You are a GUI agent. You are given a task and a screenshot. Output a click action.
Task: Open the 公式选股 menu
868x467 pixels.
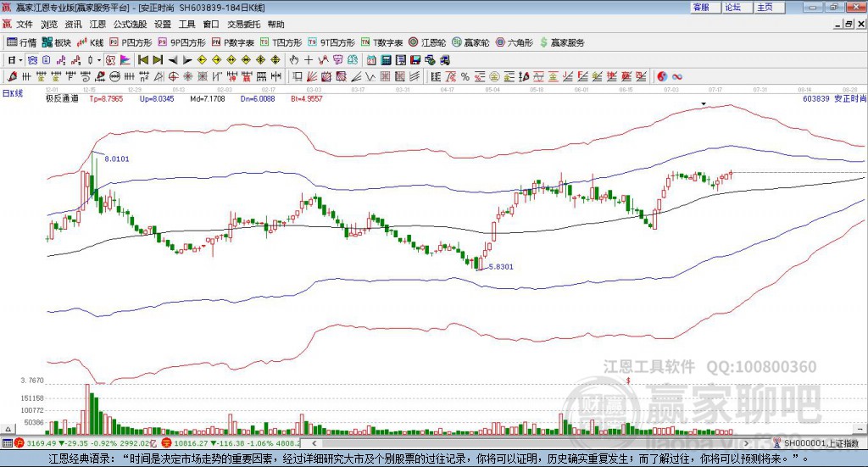pyautogui.click(x=130, y=25)
